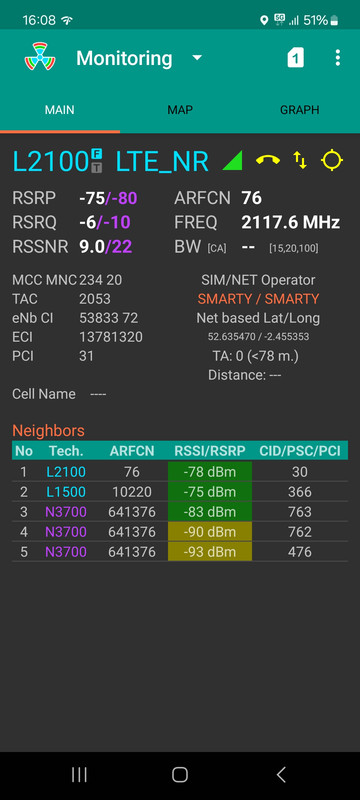Open the three-dot overflow menu
The width and height of the screenshot is (360, 800).
click(x=338, y=58)
